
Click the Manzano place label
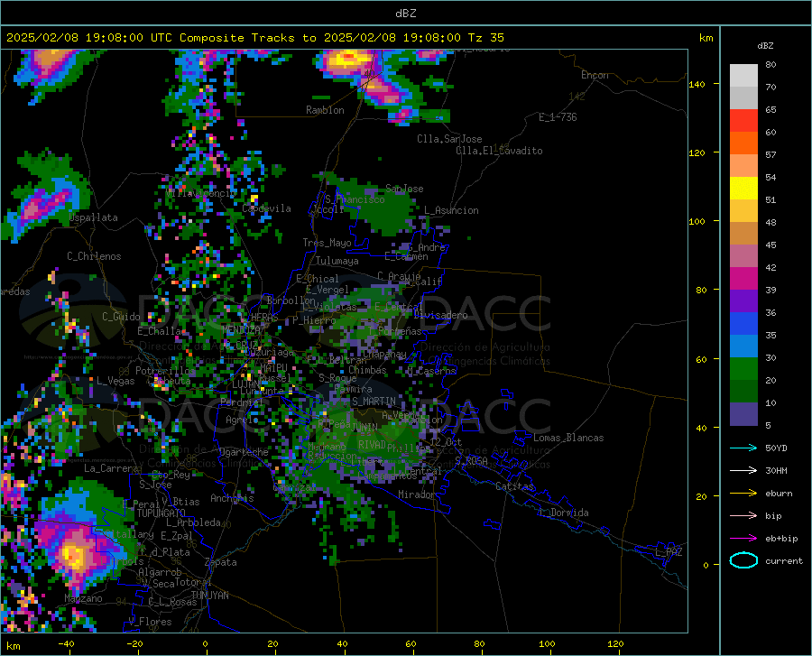point(83,598)
